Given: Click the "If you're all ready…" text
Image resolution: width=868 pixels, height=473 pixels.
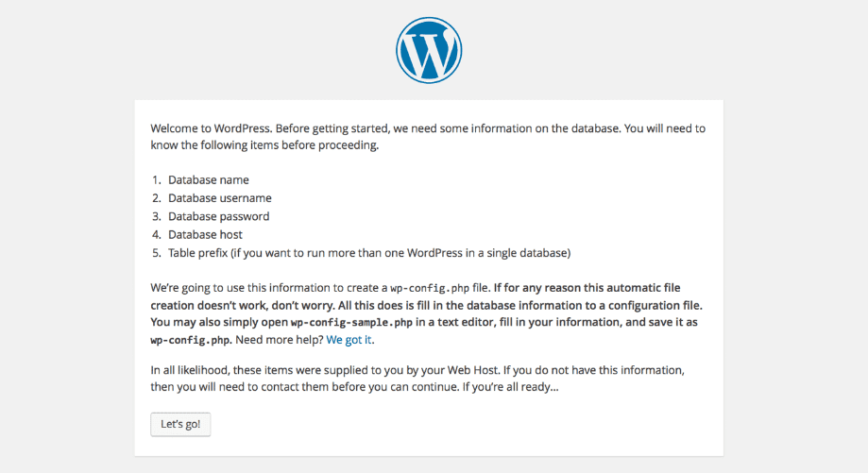Looking at the screenshot, I should pyautogui.click(x=510, y=387).
